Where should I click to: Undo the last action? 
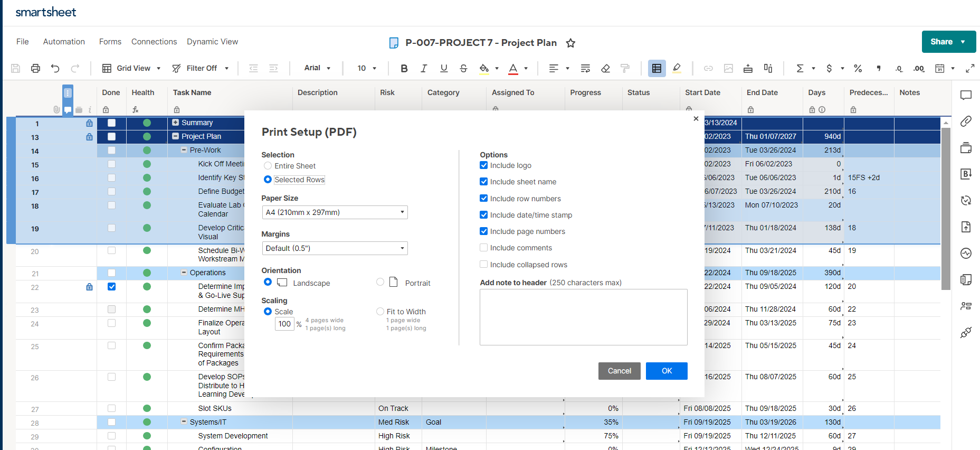click(x=55, y=68)
